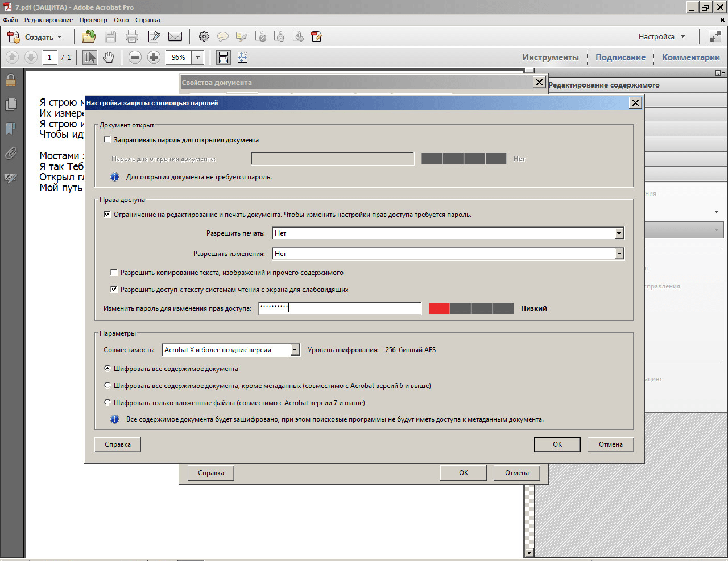
Task: Open the Разрешить изменения dropdown
Action: coord(619,254)
